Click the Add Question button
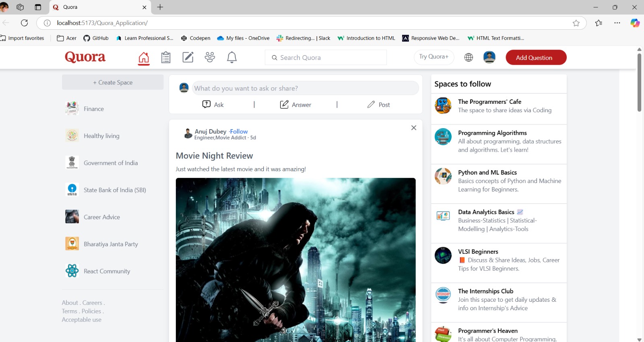 pyautogui.click(x=536, y=58)
